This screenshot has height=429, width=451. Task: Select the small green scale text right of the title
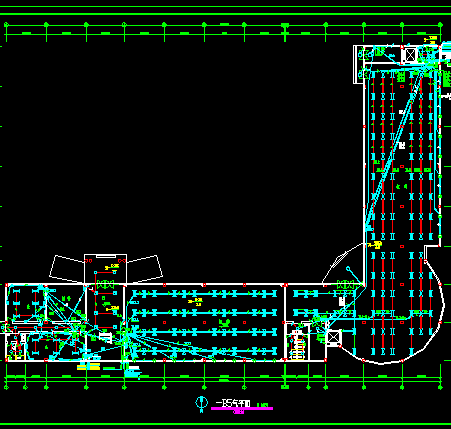click(x=263, y=405)
